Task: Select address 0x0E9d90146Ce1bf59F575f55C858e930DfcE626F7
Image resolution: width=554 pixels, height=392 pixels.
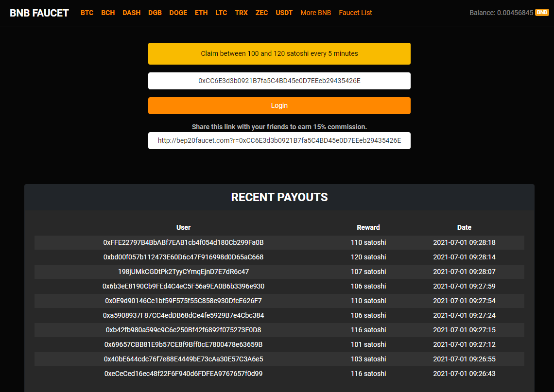Action: 183,301
